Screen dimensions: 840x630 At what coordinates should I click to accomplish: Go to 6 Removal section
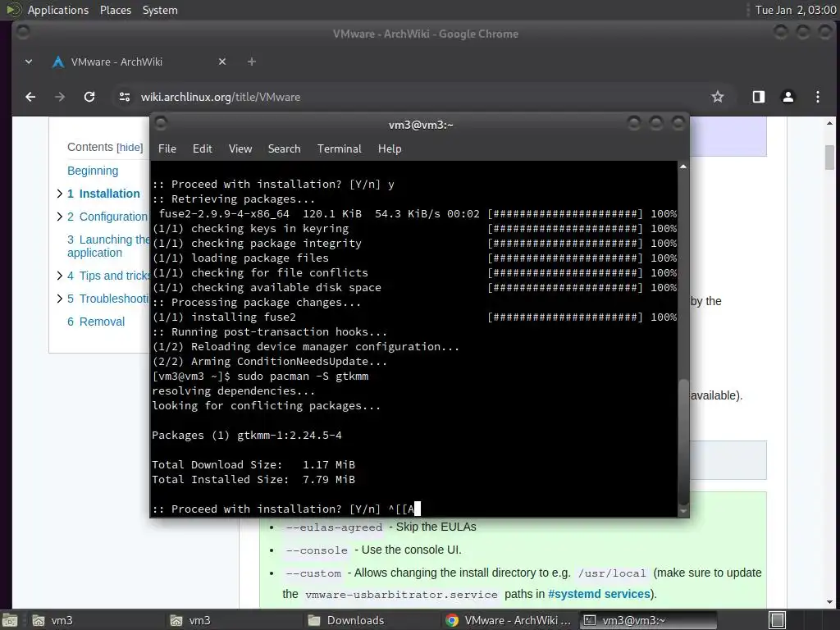(x=96, y=322)
